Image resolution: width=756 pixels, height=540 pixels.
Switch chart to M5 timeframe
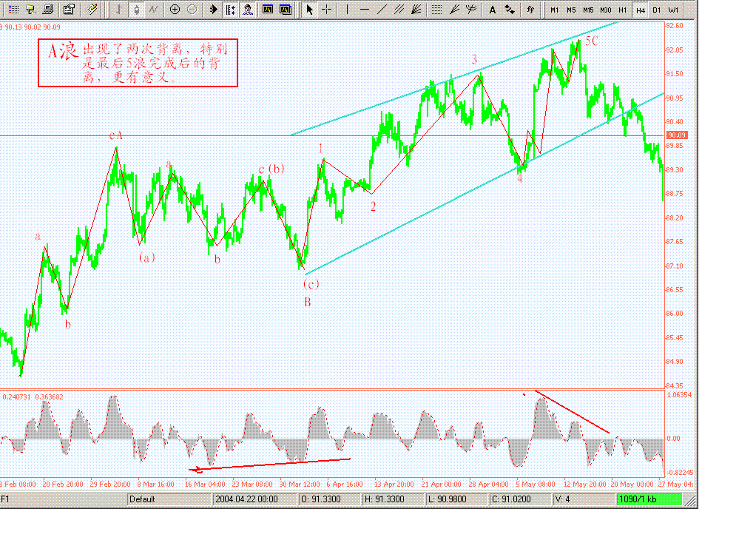click(x=571, y=10)
